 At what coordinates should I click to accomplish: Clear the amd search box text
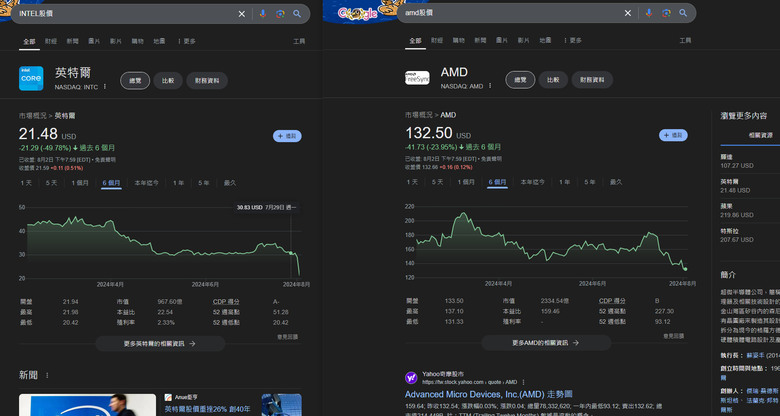tap(628, 13)
